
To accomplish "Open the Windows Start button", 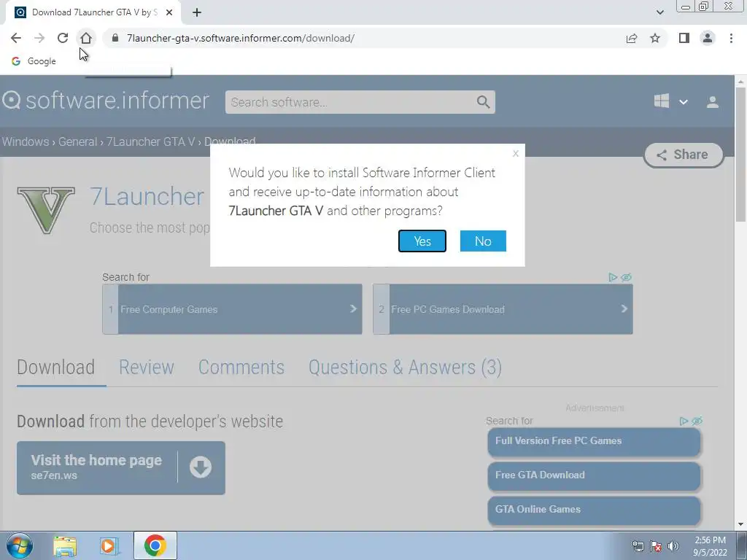I will pos(20,545).
